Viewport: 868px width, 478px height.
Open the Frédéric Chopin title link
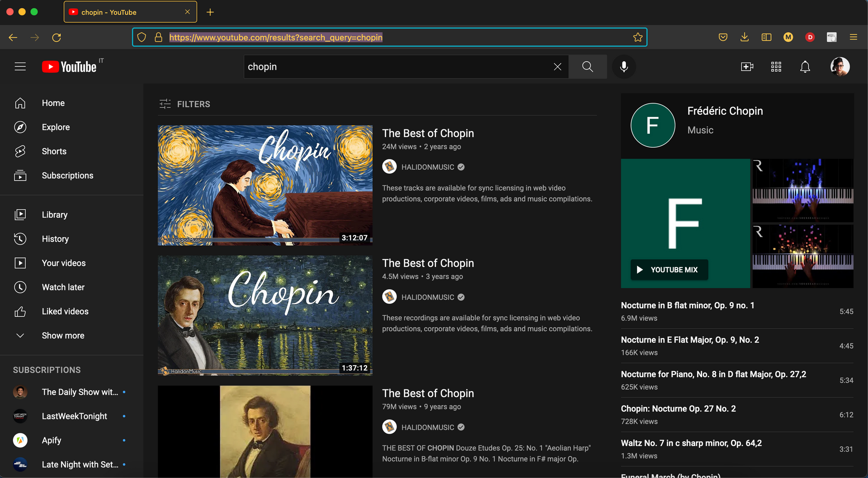(x=725, y=111)
